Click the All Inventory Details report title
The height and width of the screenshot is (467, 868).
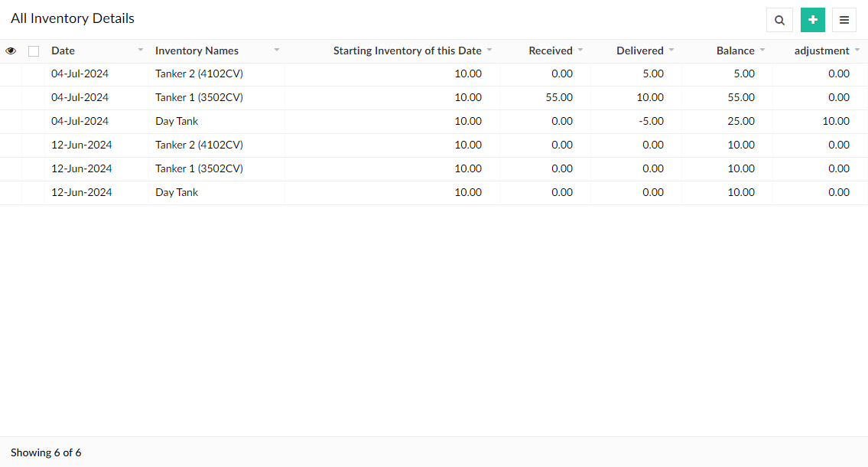coord(73,18)
